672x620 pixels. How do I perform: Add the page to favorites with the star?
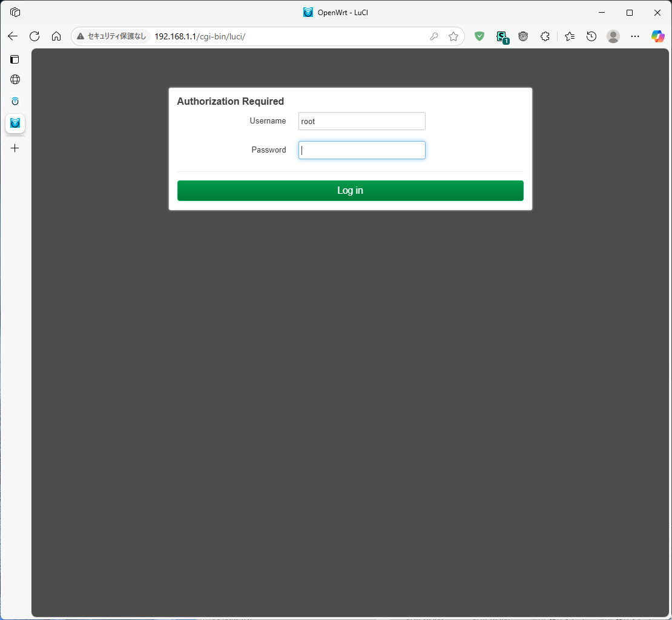pos(453,36)
